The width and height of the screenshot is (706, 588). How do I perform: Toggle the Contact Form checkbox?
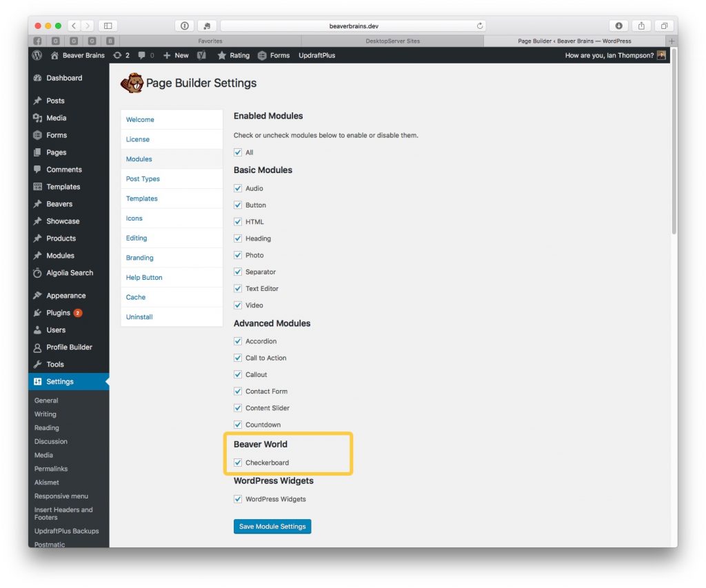[238, 392]
